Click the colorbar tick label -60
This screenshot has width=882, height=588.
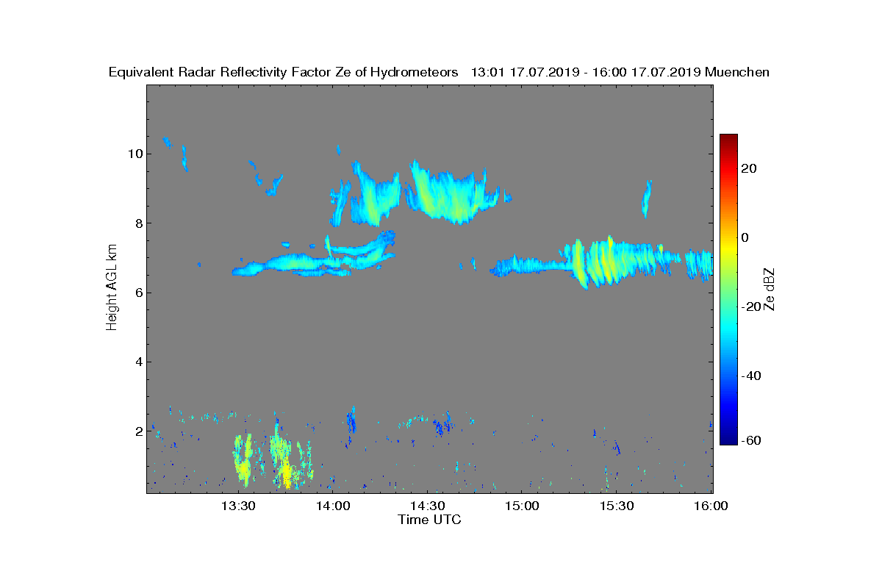(751, 440)
